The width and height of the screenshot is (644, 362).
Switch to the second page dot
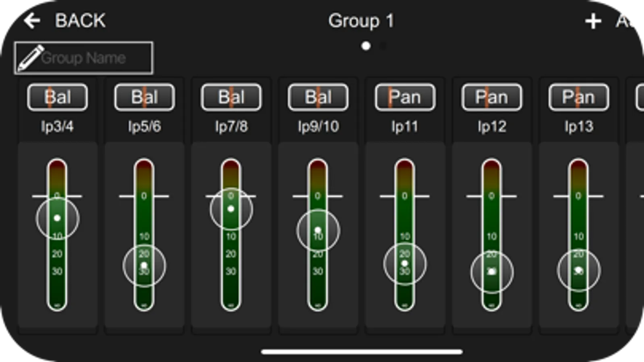pyautogui.click(x=383, y=46)
